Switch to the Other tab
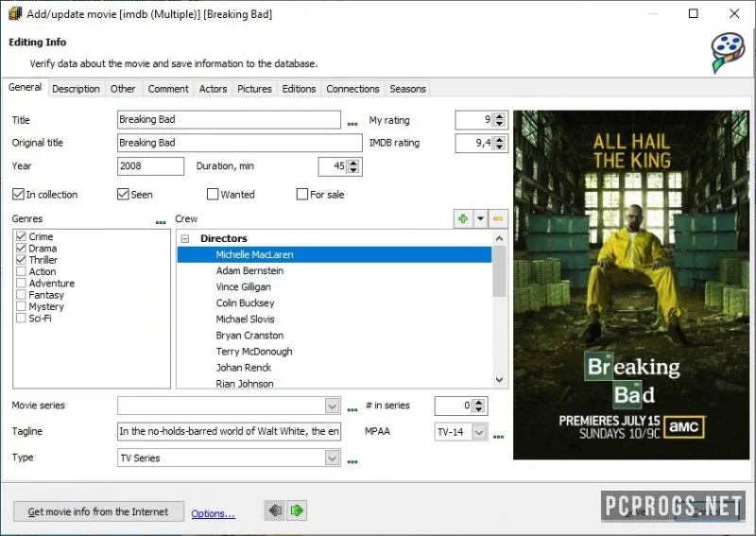 pyautogui.click(x=123, y=89)
